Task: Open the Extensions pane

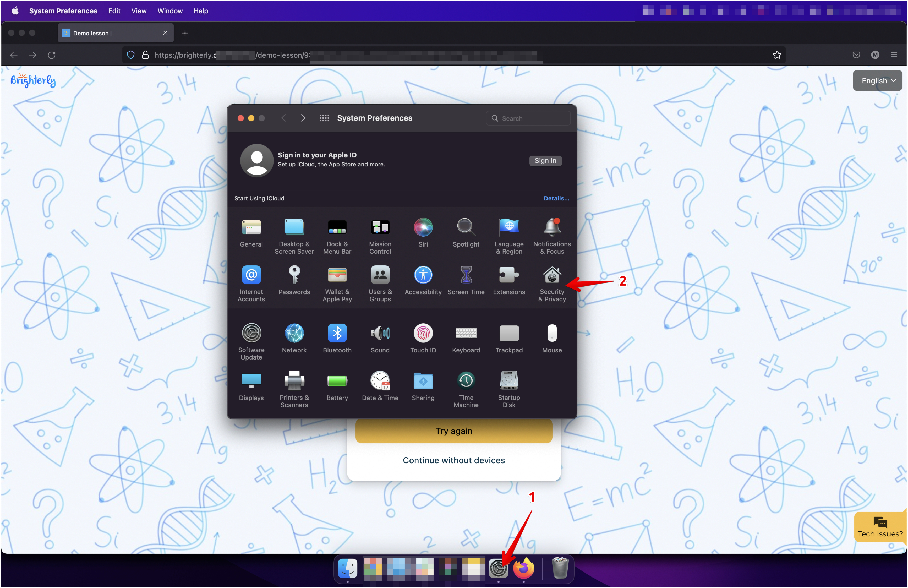Action: (x=509, y=281)
